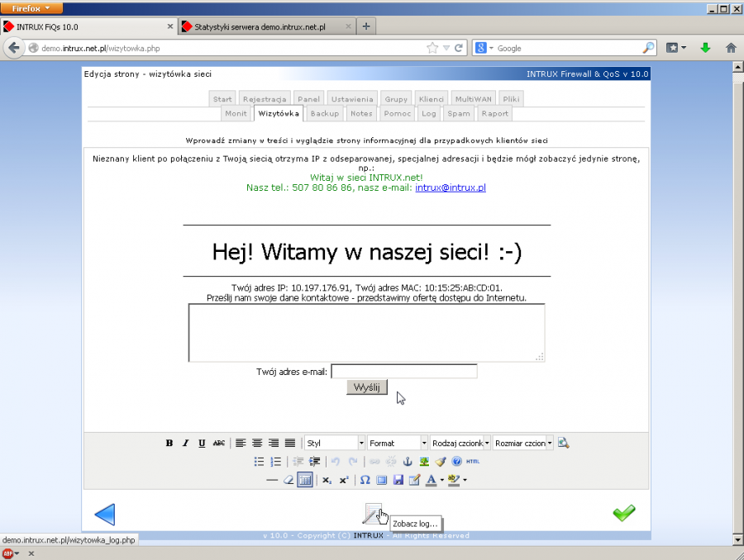The image size is (744, 560).
Task: Open the Klienci tab
Action: click(432, 99)
